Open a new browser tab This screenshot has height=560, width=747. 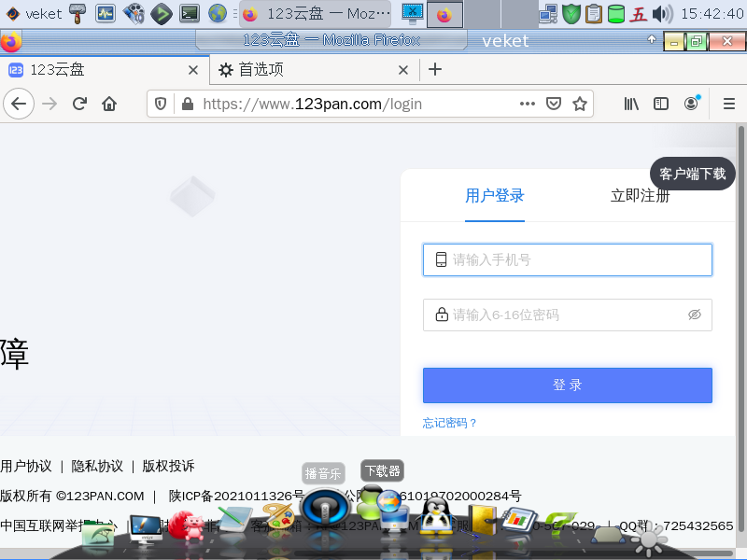(x=435, y=69)
